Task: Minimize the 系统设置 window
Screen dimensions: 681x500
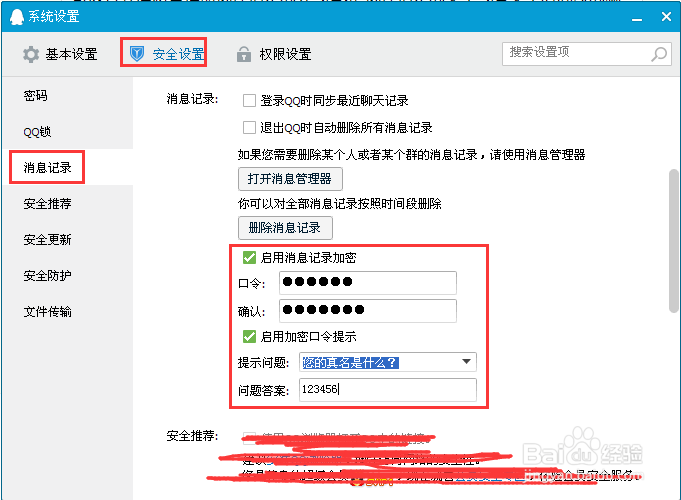Action: coord(637,18)
